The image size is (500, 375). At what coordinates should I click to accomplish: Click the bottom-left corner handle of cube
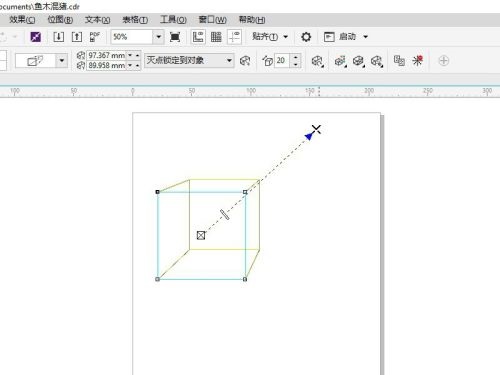click(158, 279)
